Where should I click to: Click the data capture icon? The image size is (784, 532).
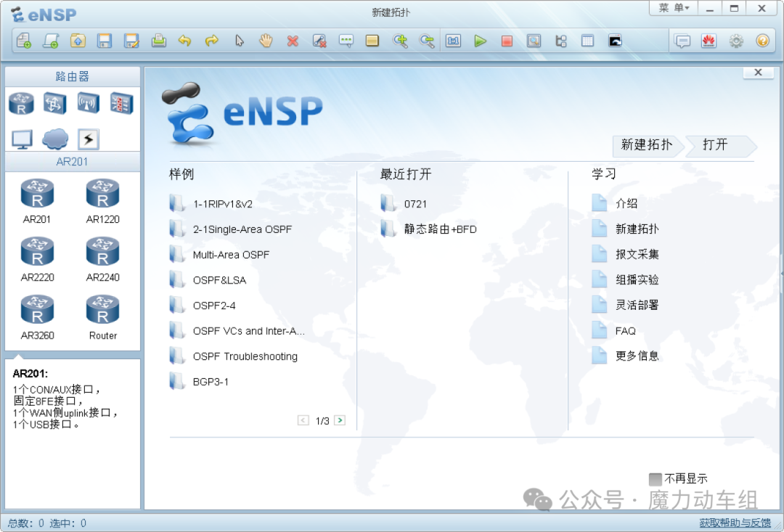point(534,41)
